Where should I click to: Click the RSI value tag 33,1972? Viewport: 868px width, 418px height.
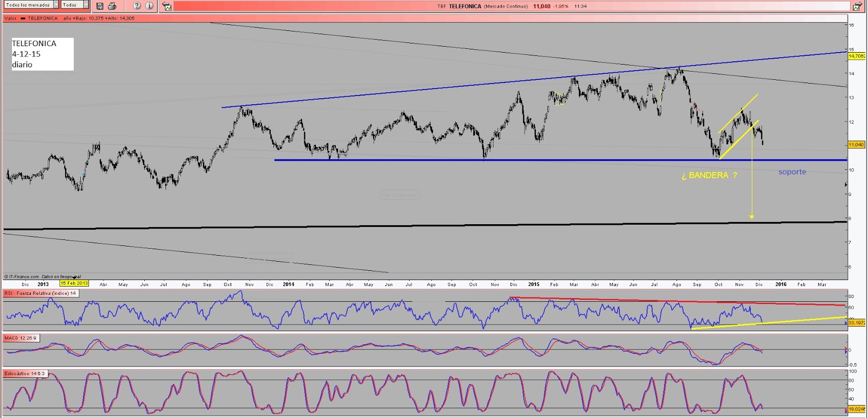tap(857, 322)
